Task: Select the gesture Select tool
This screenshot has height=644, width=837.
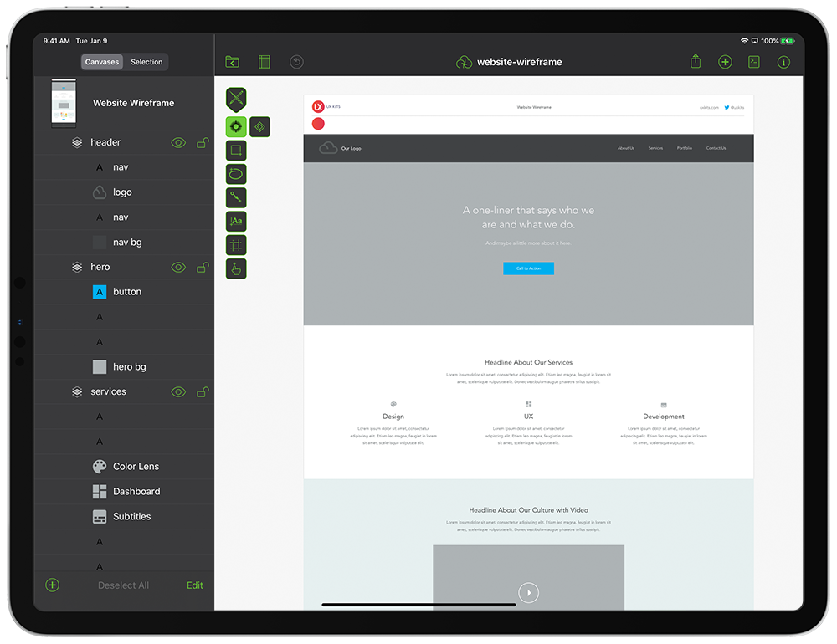Action: (x=235, y=268)
